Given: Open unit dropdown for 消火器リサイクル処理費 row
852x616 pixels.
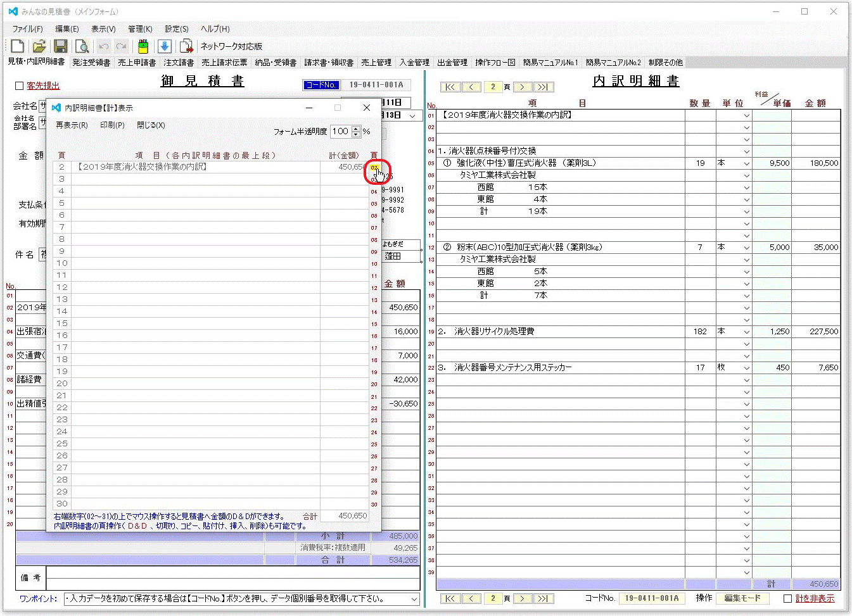Looking at the screenshot, I should 747,332.
